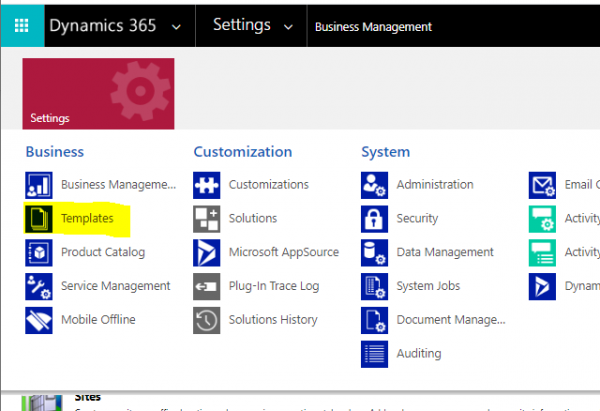This screenshot has width=600, height=411.
Task: Open the Product Catalog link
Action: click(x=103, y=252)
